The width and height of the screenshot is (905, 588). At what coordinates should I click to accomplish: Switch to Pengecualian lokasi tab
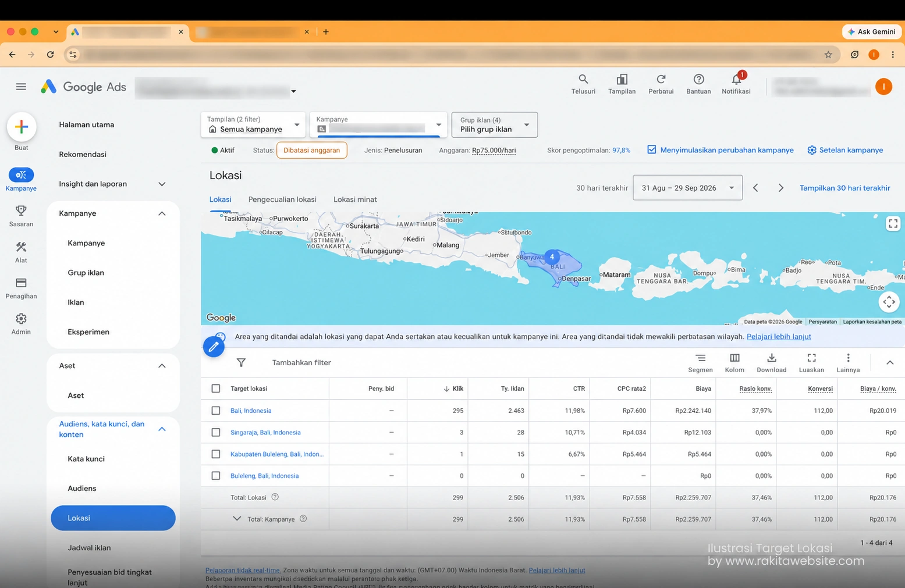click(x=282, y=199)
